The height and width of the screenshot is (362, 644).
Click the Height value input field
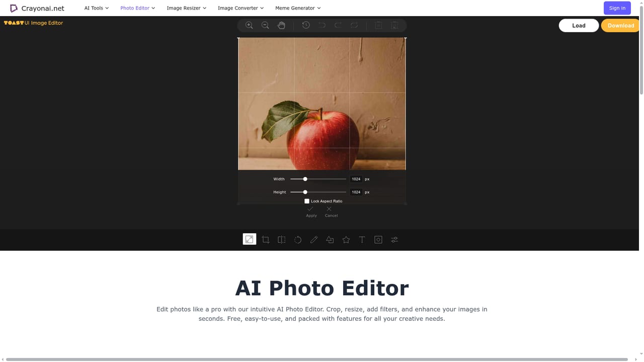pos(356,192)
